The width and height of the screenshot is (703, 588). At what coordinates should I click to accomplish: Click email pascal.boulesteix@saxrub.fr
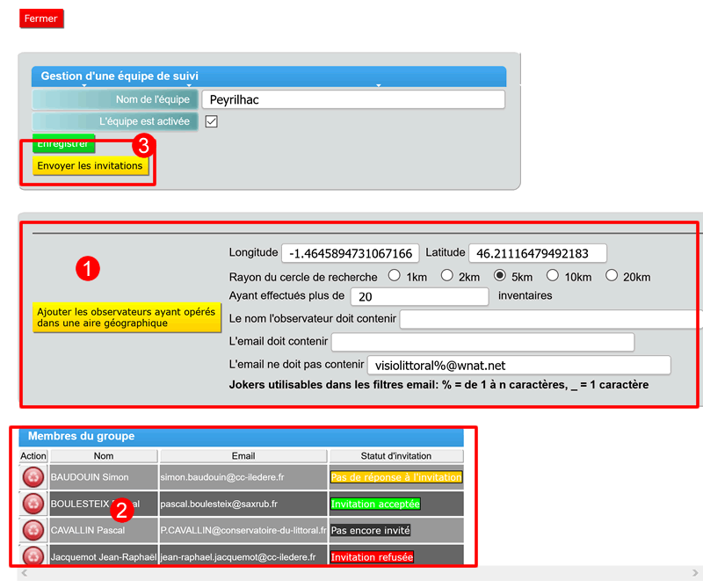point(219,504)
